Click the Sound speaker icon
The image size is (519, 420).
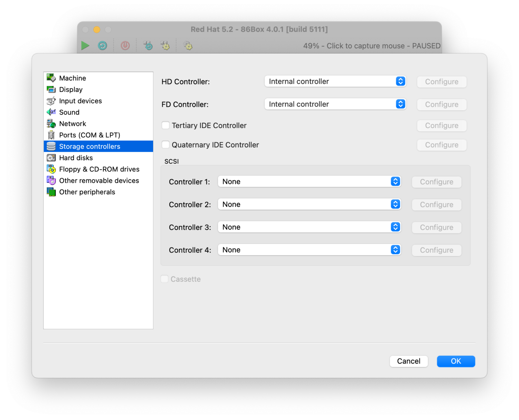51,112
